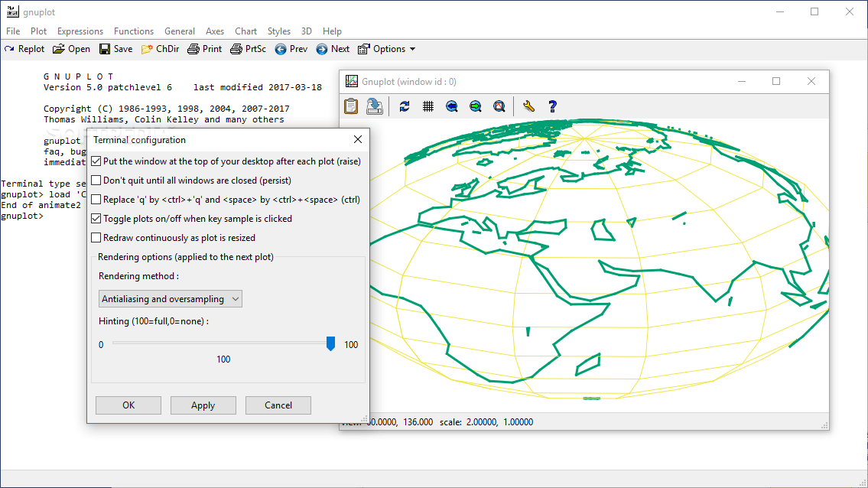Screen dimensions: 868x488
Task: Open the Styles menu
Action: pos(279,31)
